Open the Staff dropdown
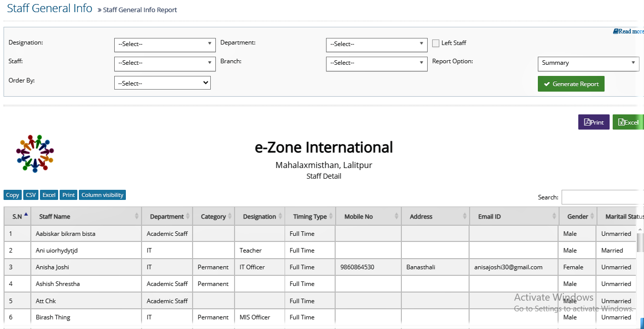Viewport: 644px width, 329px height. (165, 63)
